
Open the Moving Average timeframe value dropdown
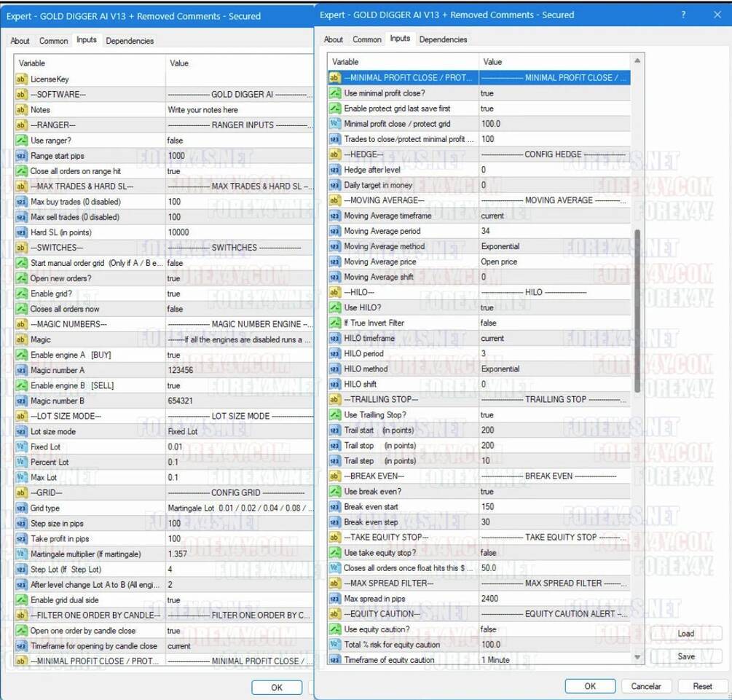click(554, 216)
